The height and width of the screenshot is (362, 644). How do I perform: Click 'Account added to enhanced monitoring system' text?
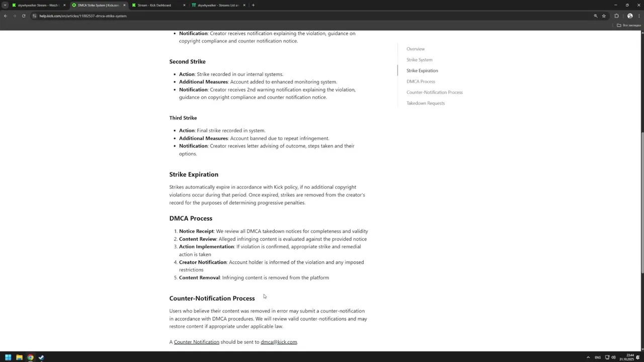[x=283, y=82]
